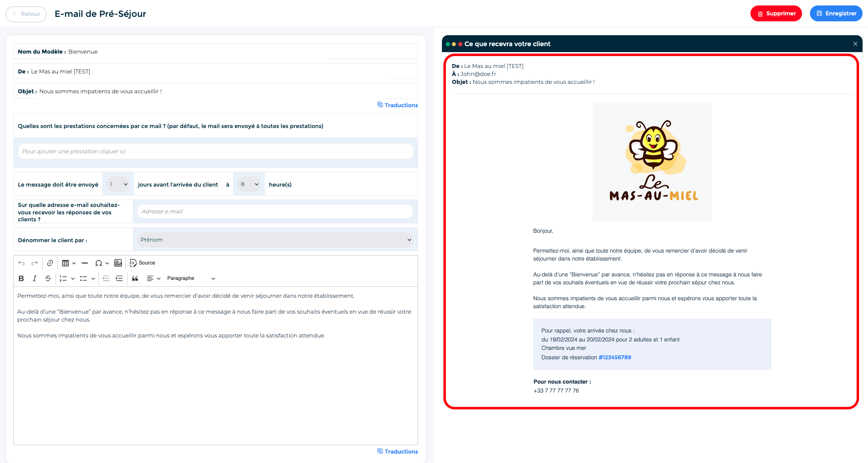Expand the days-before-arrival dropdown
This screenshot has width=868, height=463.
(x=118, y=184)
